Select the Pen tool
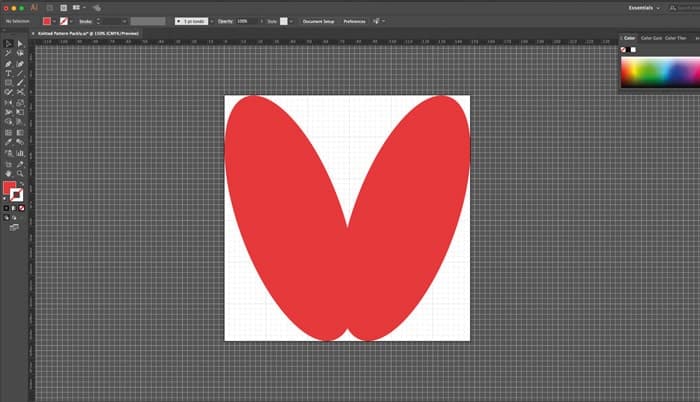The width and height of the screenshot is (700, 402). [8, 64]
